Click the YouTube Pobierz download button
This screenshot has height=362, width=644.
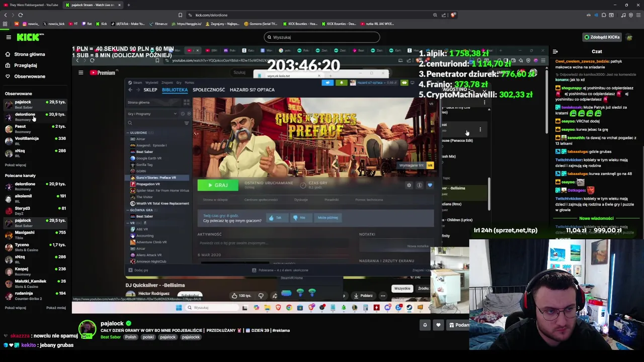[x=363, y=296]
